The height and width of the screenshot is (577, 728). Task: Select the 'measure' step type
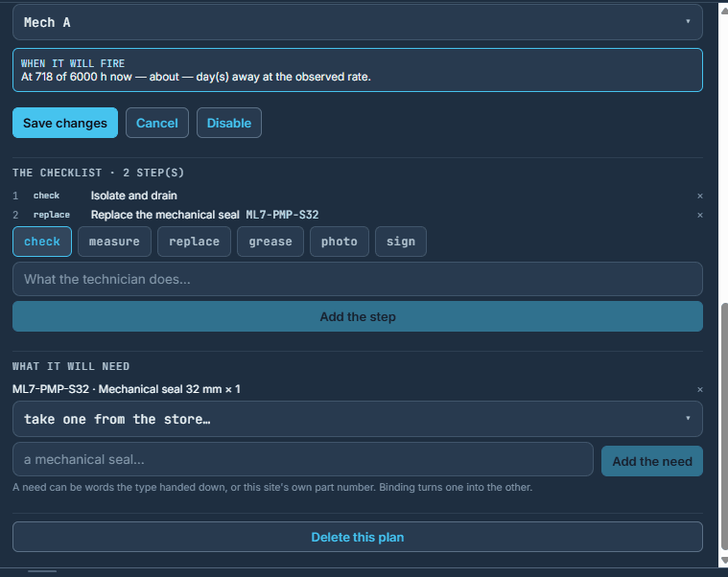pyautogui.click(x=114, y=242)
